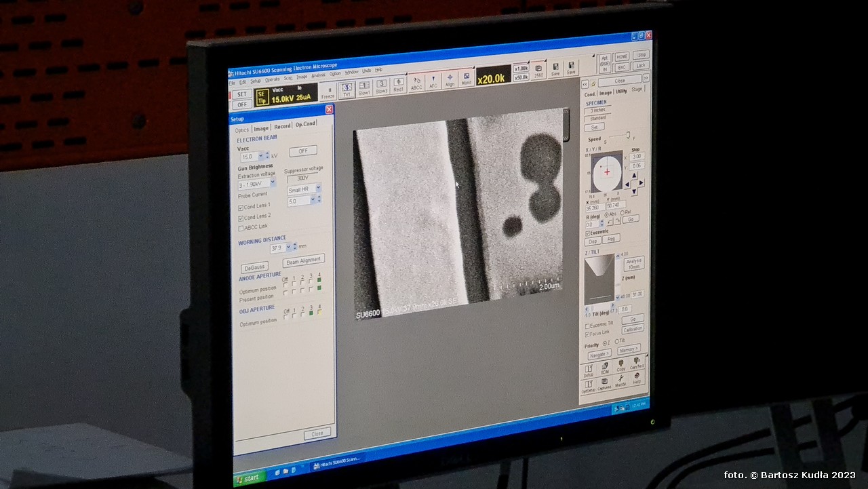Run AFC auto focus
The height and width of the screenshot is (489, 868).
coord(433,80)
